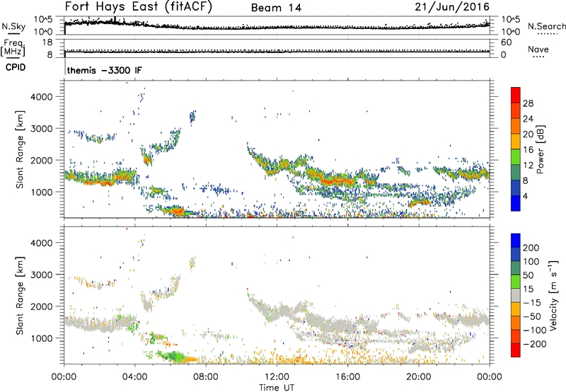
Task: Click the "2000" tick on power panel
Action: (x=41, y=160)
